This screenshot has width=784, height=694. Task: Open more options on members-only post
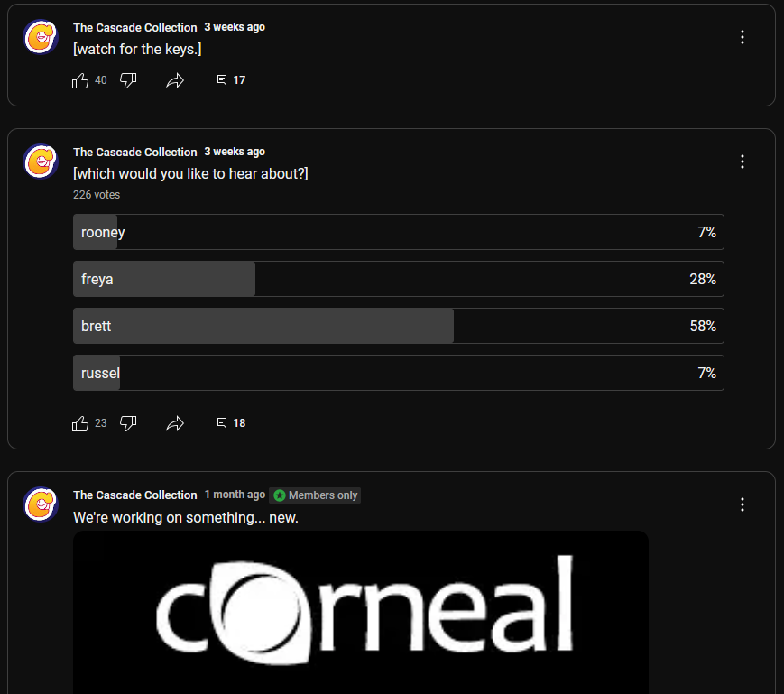(x=742, y=504)
